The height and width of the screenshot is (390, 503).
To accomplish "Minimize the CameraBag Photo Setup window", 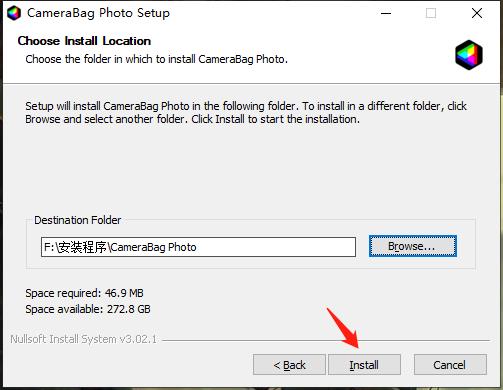I will click(386, 13).
